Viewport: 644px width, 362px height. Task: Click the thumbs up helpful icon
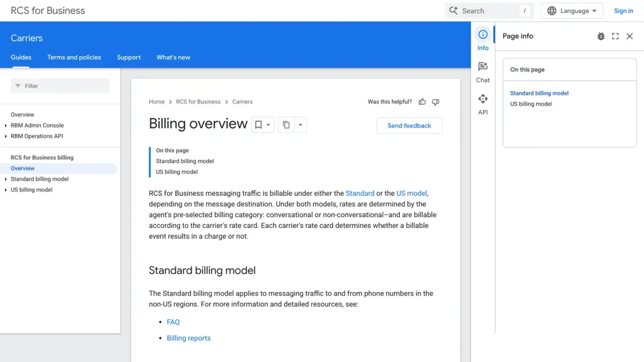tap(422, 101)
